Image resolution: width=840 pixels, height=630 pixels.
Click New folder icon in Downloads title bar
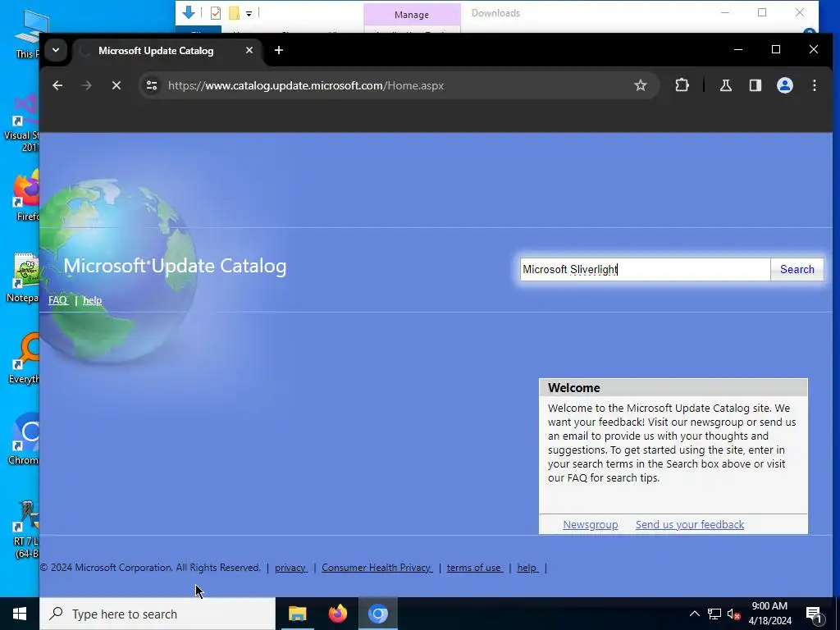pos(234,13)
